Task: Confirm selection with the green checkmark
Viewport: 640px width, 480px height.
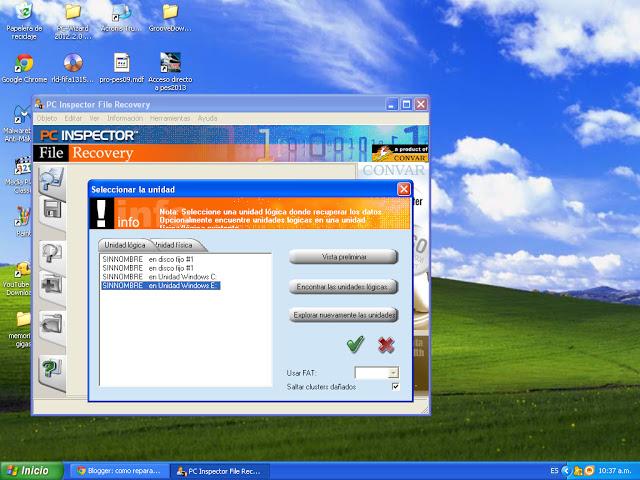Action: click(354, 345)
